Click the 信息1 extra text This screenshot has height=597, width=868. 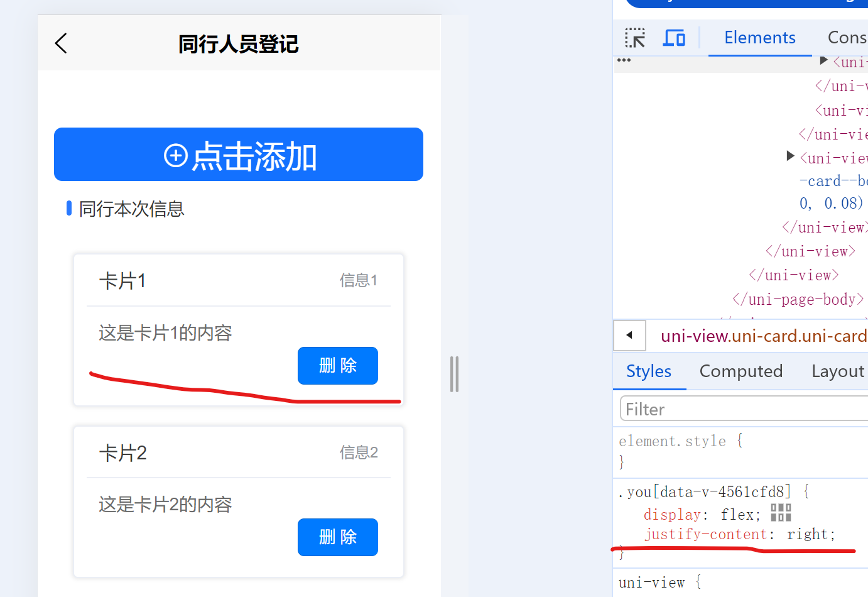(x=359, y=280)
